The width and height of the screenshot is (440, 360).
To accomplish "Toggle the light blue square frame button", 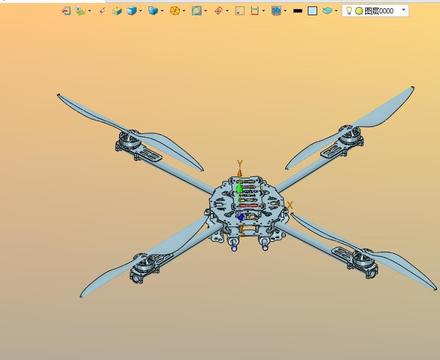I will point(312,11).
